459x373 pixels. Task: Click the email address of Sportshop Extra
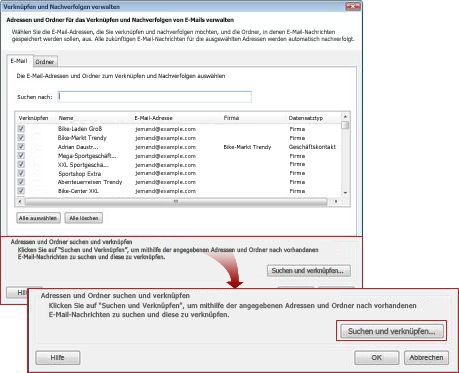tap(165, 173)
